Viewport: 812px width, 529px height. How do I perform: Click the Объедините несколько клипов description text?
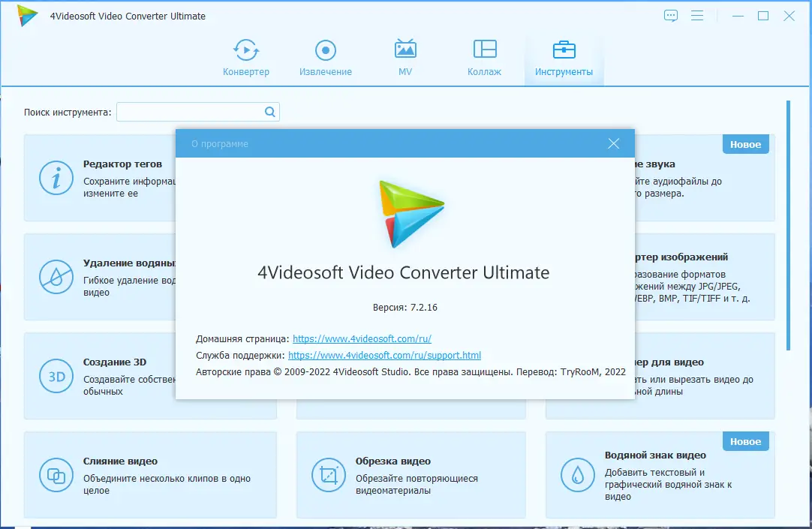click(167, 485)
